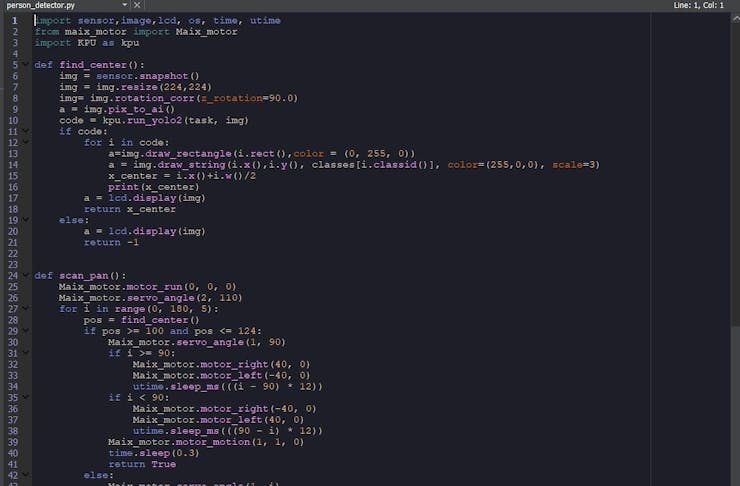The image size is (740, 486).
Task: Close the person_detector.py file tab
Action: click(137, 5)
